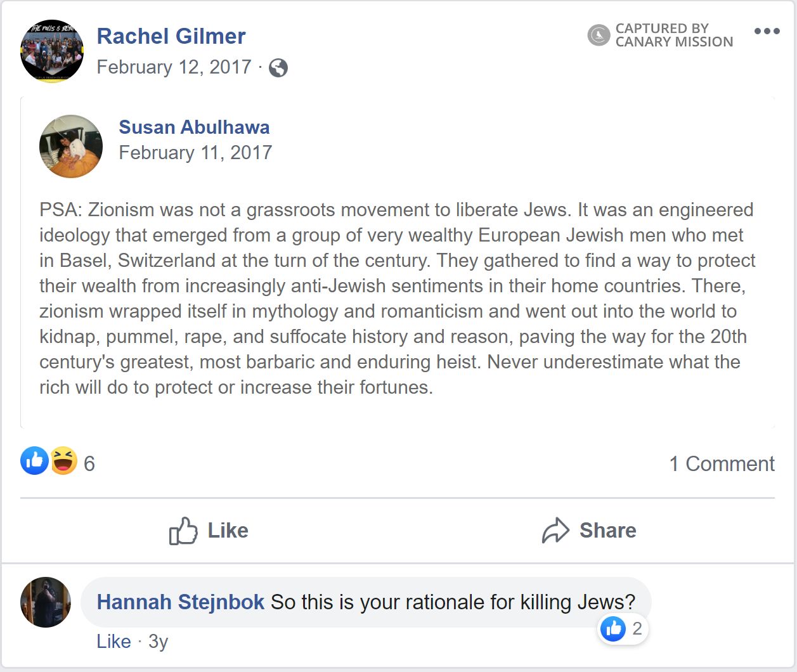Click the Haha laughing reaction emoji
The image size is (797, 672).
[x=64, y=461]
